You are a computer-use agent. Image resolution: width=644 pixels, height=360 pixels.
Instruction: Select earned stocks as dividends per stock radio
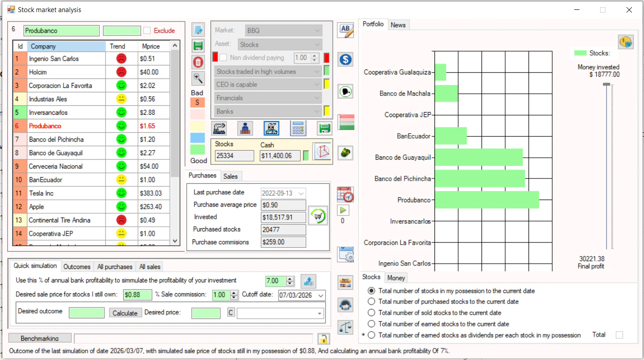(x=371, y=335)
